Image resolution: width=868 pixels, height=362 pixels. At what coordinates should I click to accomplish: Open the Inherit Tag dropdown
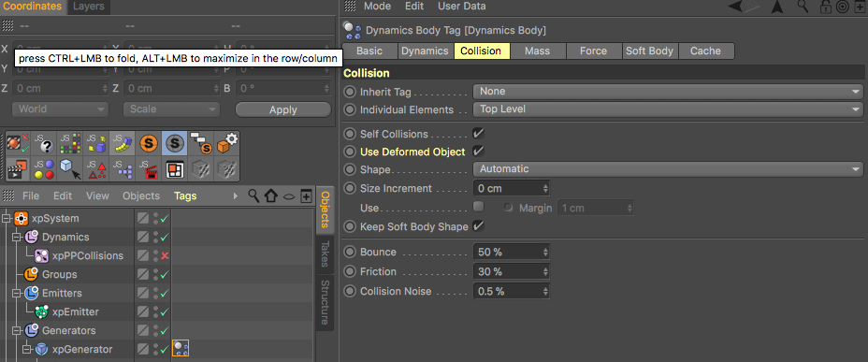click(x=668, y=92)
